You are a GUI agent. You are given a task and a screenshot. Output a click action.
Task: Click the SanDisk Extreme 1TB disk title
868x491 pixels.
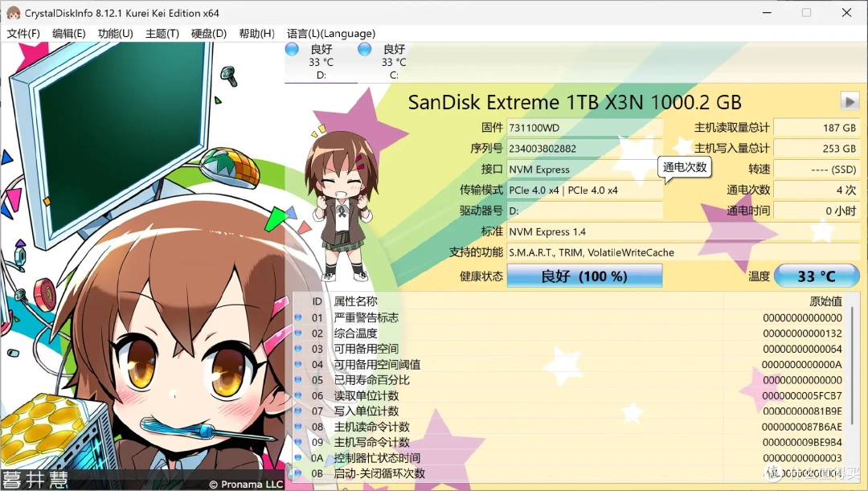(x=575, y=102)
